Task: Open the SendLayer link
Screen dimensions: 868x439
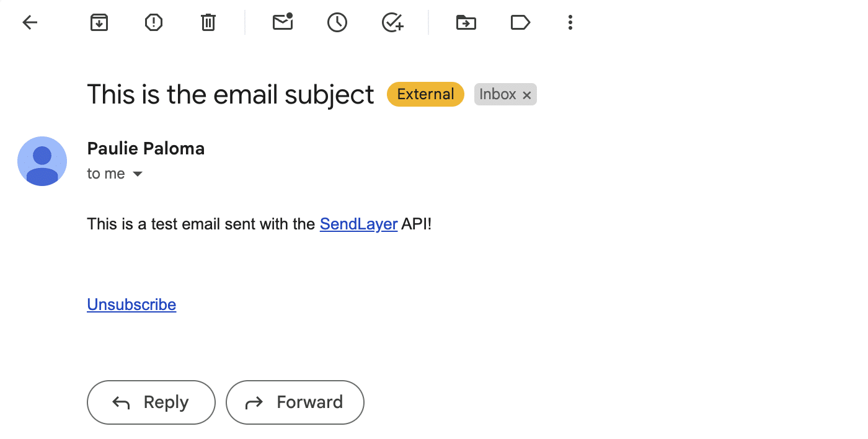Action: tap(358, 224)
